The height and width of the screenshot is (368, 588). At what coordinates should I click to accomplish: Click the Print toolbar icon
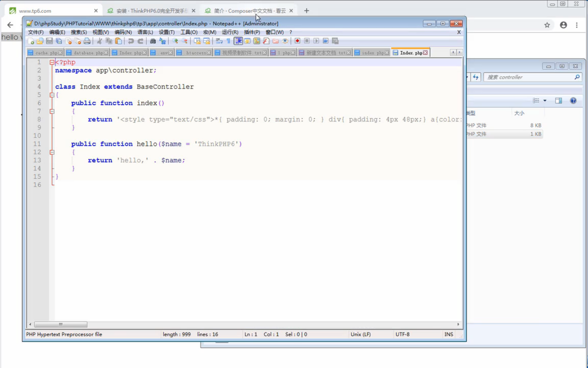87,41
